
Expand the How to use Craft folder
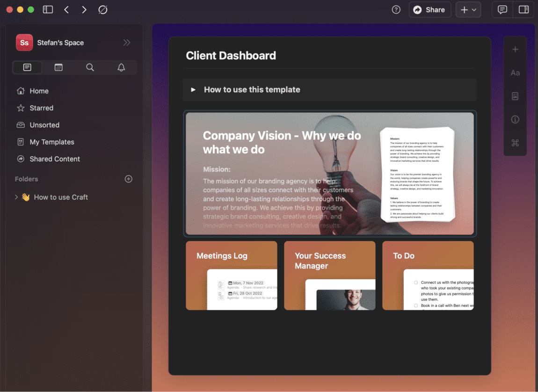16,197
